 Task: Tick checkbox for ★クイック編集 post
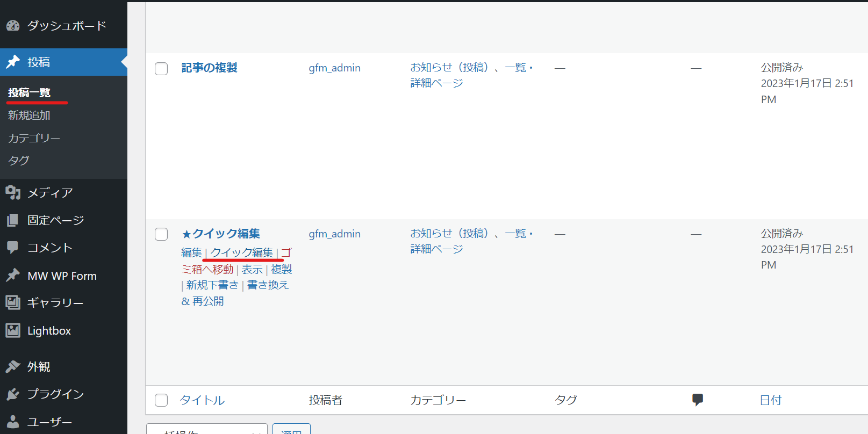point(161,234)
